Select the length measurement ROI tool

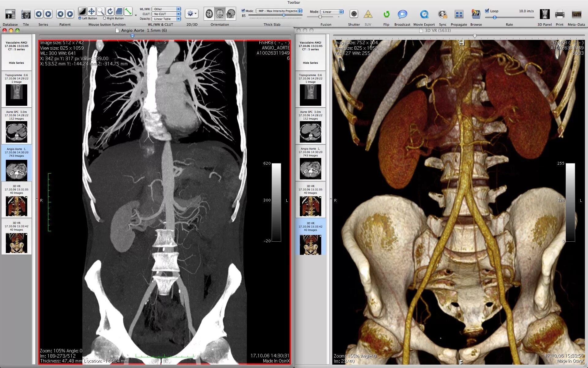pyautogui.click(x=128, y=12)
